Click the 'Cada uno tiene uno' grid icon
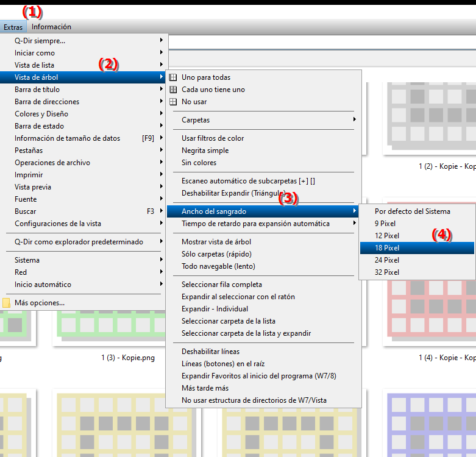 coord(173,90)
